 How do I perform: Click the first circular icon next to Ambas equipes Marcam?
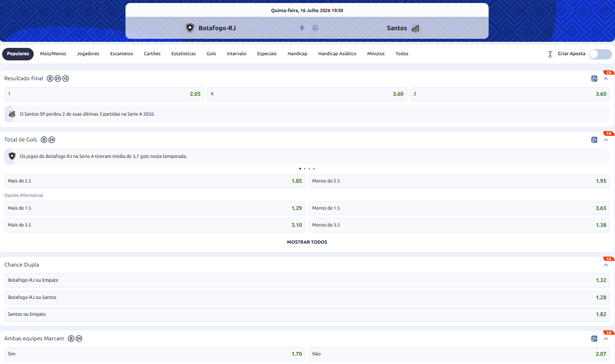click(x=71, y=339)
